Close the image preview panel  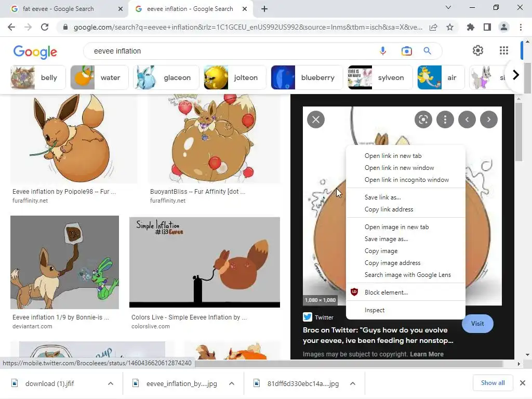click(316, 119)
